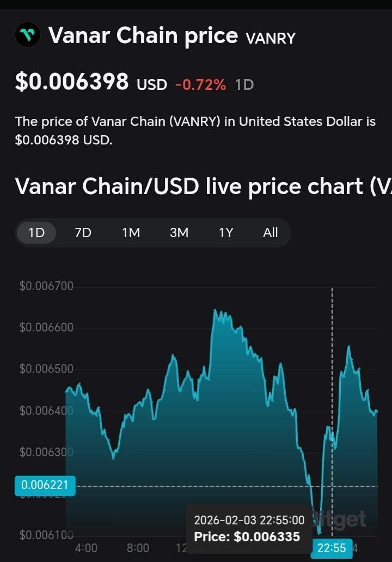
Task: View the All-time price chart
Action: tap(271, 233)
